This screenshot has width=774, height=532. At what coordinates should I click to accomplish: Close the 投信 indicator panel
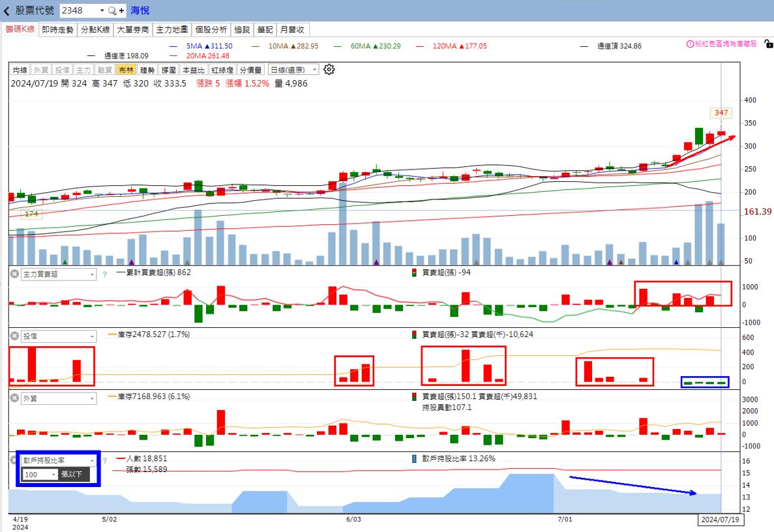[15, 336]
